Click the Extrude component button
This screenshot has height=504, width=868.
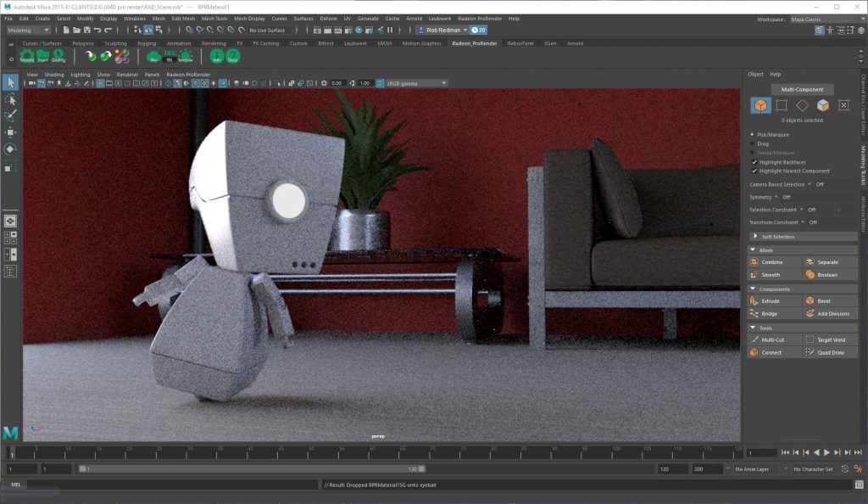(x=774, y=300)
